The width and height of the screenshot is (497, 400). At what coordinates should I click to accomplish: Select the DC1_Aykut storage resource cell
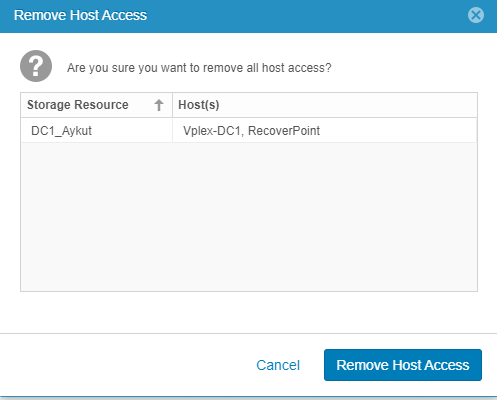point(96,130)
